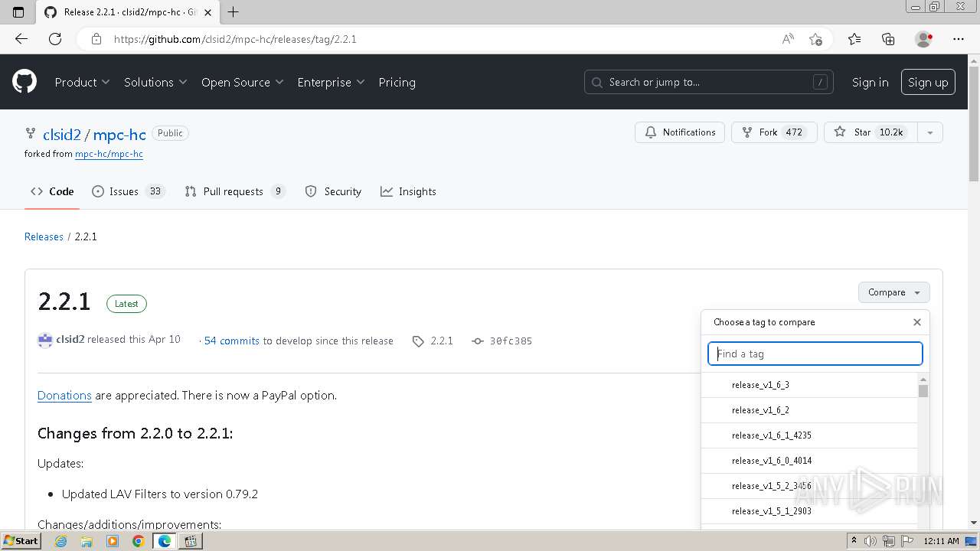Open browser profile avatar
Image resolution: width=980 pixels, height=551 pixels.
[924, 39]
